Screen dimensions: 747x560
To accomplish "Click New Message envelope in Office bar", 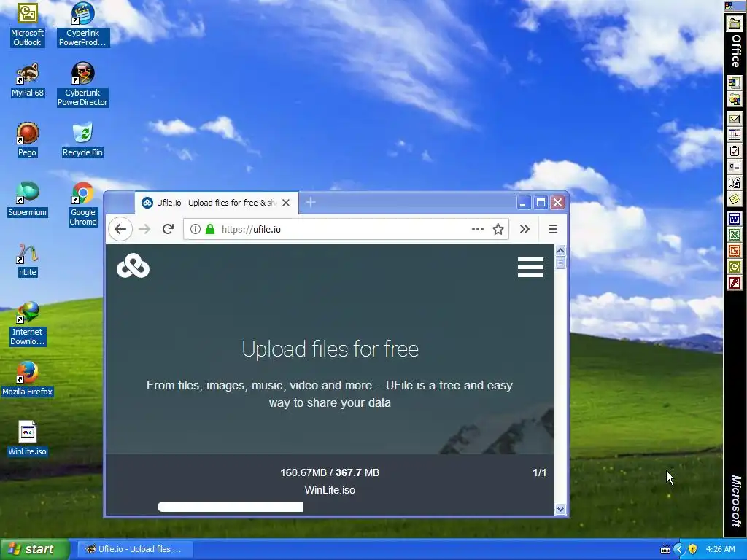I will coord(735,119).
